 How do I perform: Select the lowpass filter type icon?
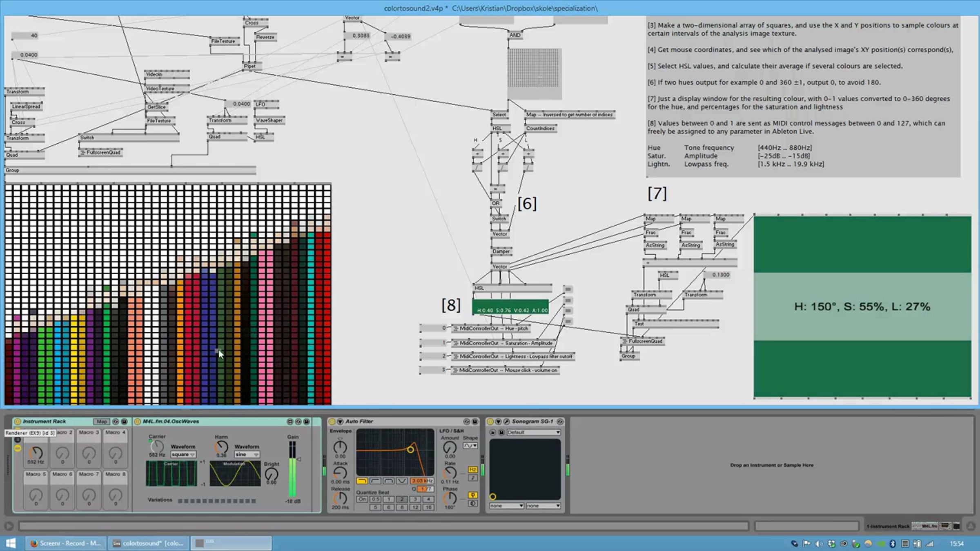tap(362, 481)
